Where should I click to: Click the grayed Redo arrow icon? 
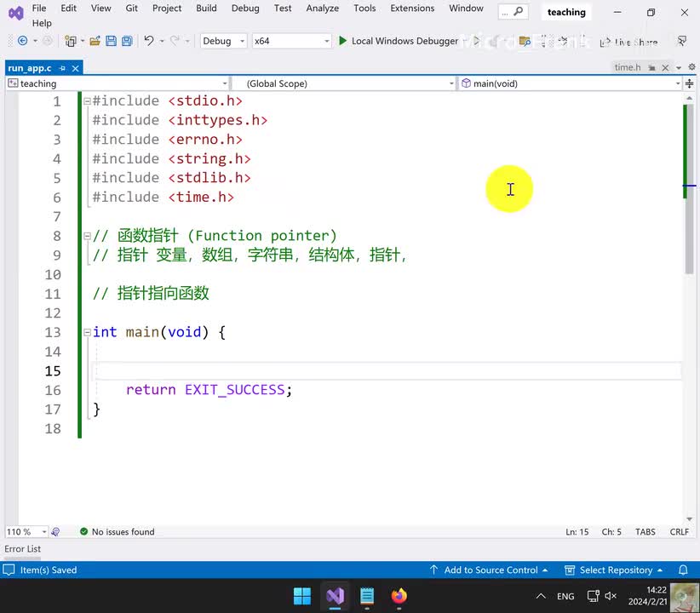175,41
